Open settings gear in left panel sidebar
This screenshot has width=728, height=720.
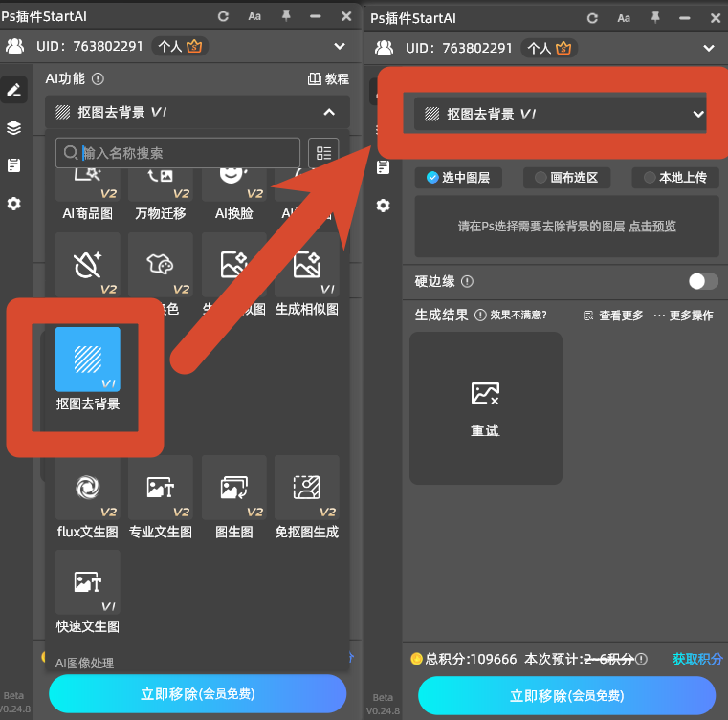tap(14, 204)
